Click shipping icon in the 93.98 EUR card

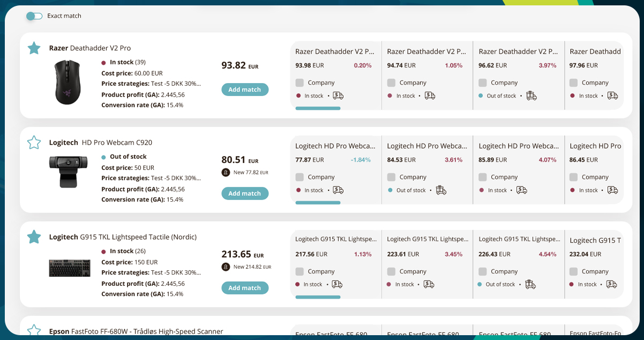coord(338,96)
